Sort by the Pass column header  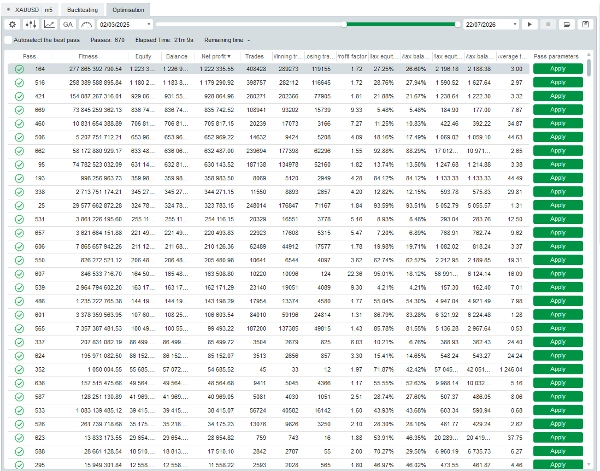pyautogui.click(x=29, y=56)
